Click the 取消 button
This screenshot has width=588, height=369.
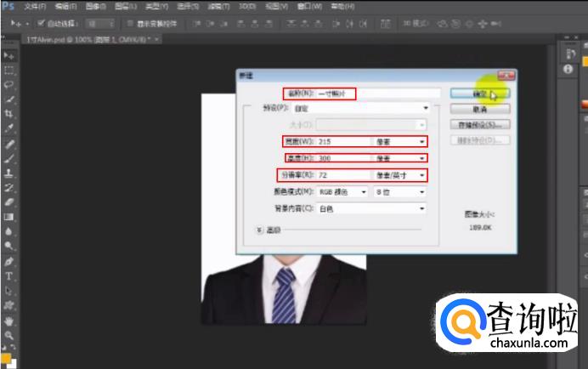pos(479,109)
